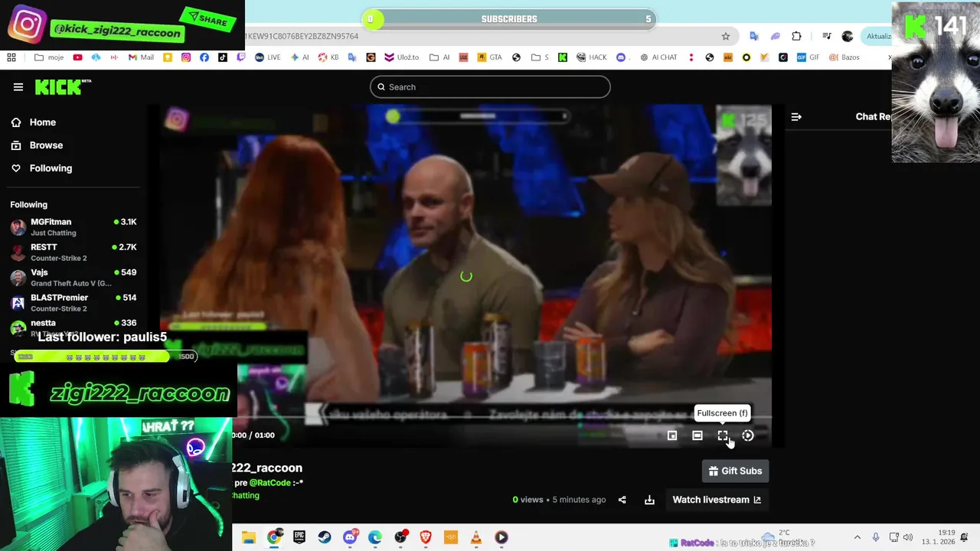
Task: Click the Gift Subs button
Action: (x=735, y=471)
